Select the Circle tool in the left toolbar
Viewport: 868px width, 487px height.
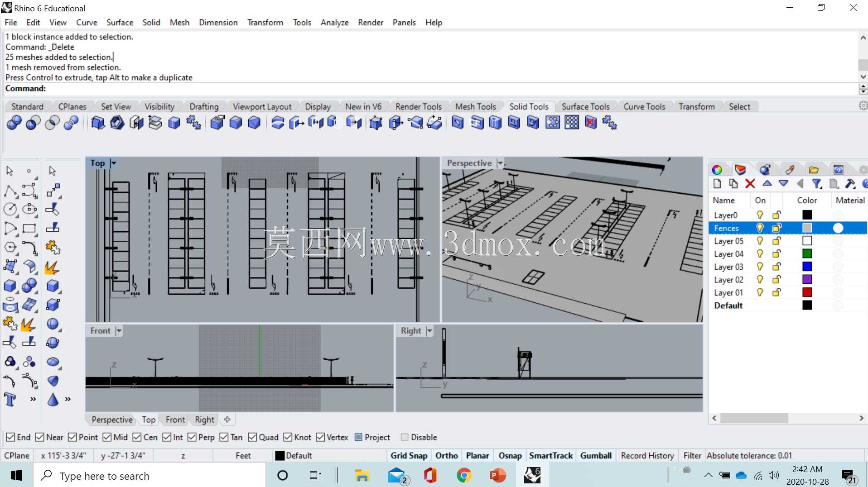click(10, 209)
